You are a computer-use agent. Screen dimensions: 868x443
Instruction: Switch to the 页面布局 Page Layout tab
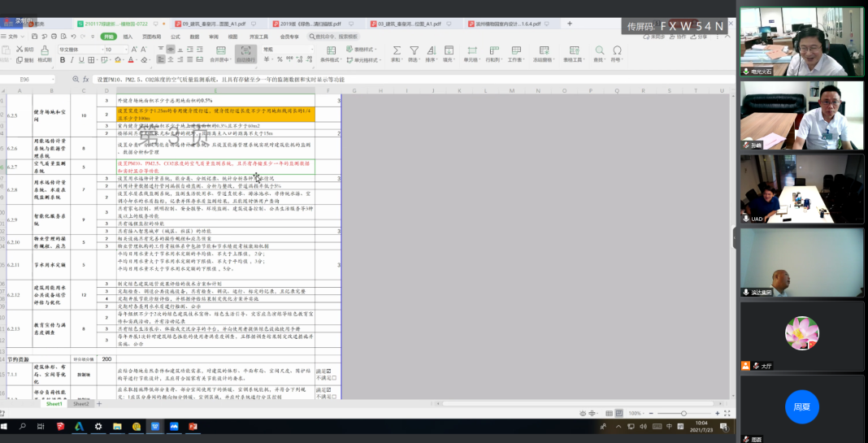pos(152,37)
